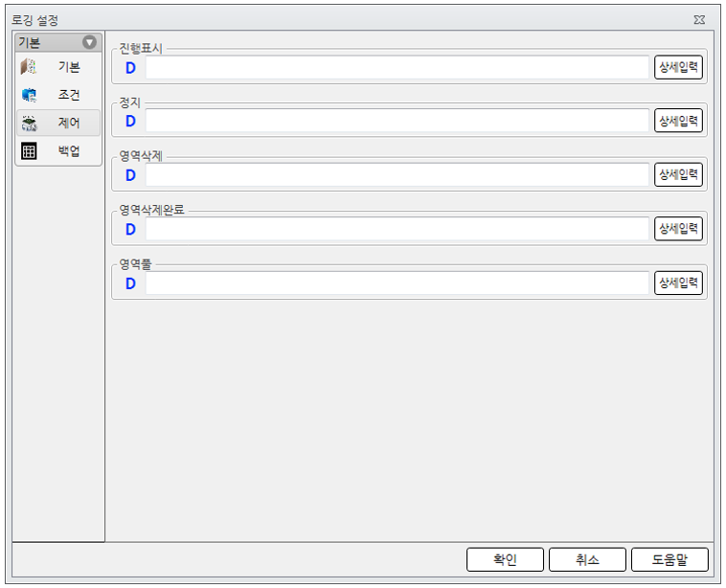Click the 백업 grid icon

click(29, 150)
